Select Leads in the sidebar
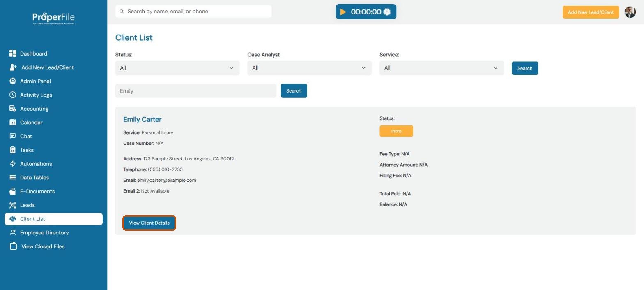The image size is (644, 290). point(28,205)
